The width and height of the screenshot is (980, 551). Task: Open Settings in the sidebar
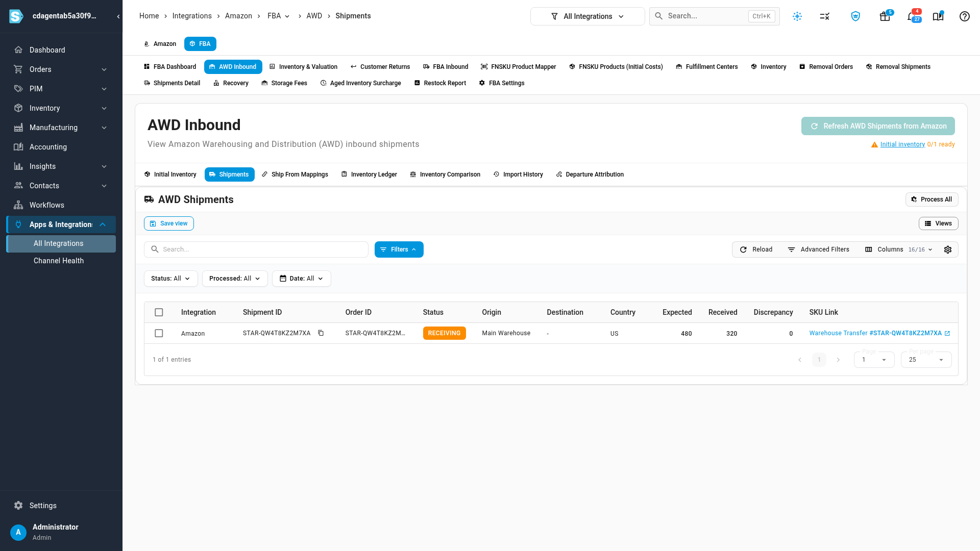pos(61,506)
